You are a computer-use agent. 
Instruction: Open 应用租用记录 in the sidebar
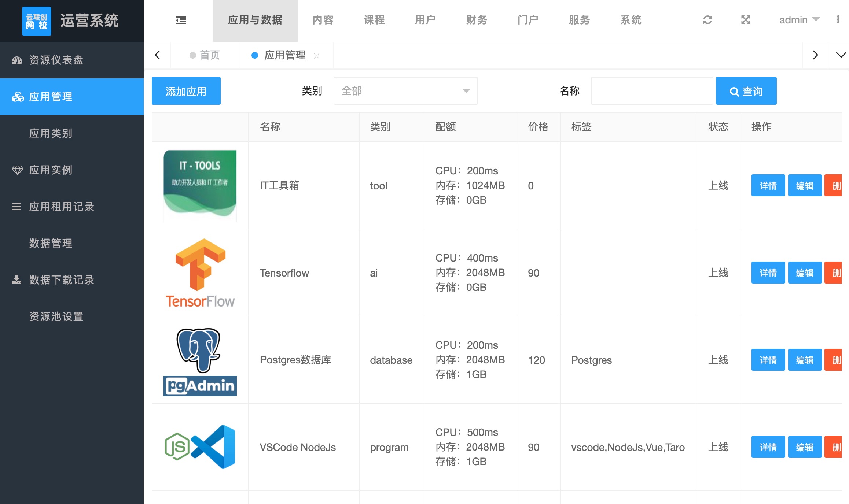72,207
